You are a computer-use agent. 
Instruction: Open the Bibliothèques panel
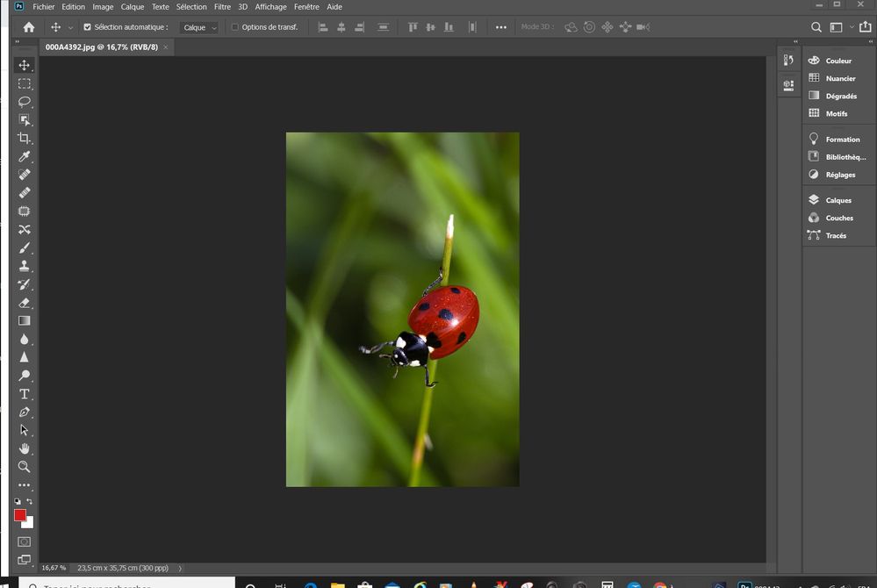845,156
